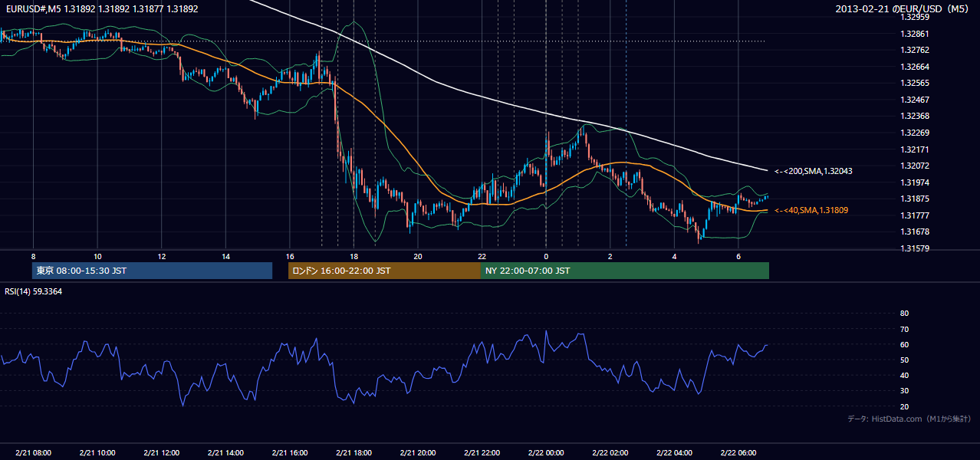Click RSI scale value 20
The width and height of the screenshot is (980, 460).
click(904, 406)
